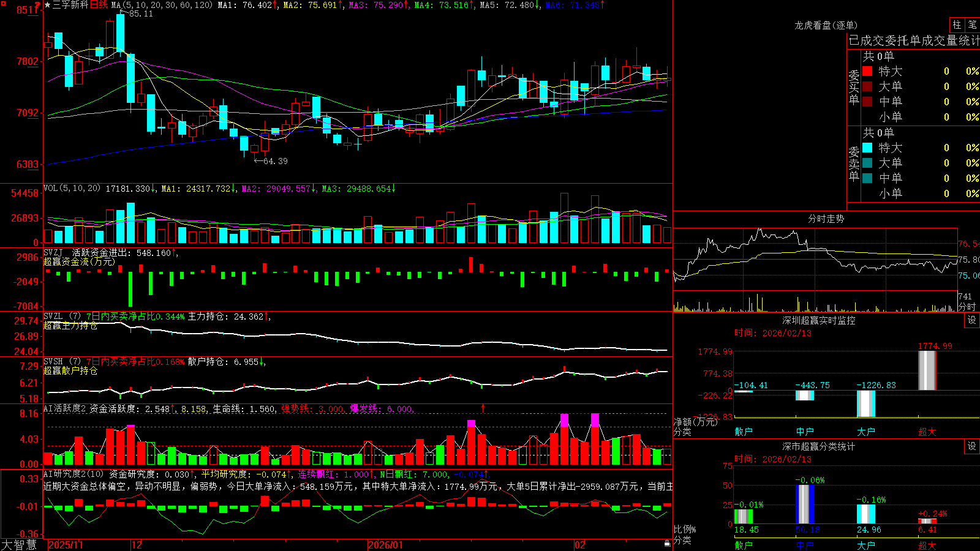The height and width of the screenshot is (551, 980).
Task: Click the MA6: 71.348 value in the header
Action: click(x=575, y=5)
